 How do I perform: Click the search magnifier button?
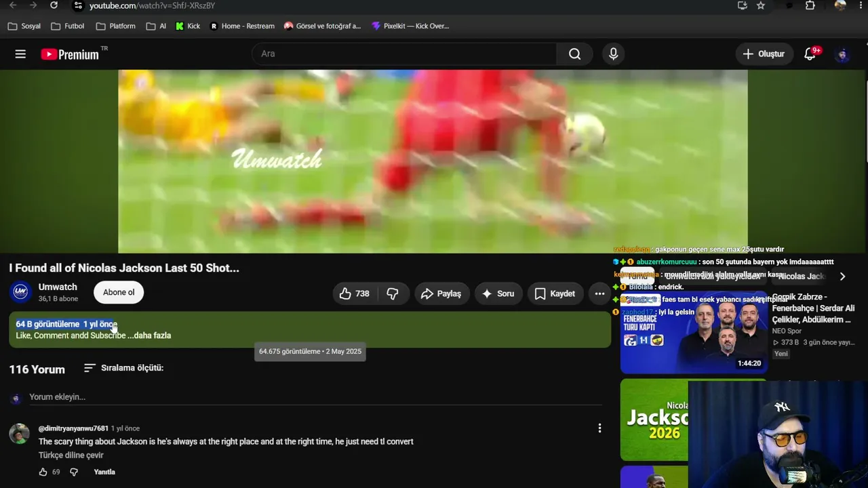tap(575, 54)
